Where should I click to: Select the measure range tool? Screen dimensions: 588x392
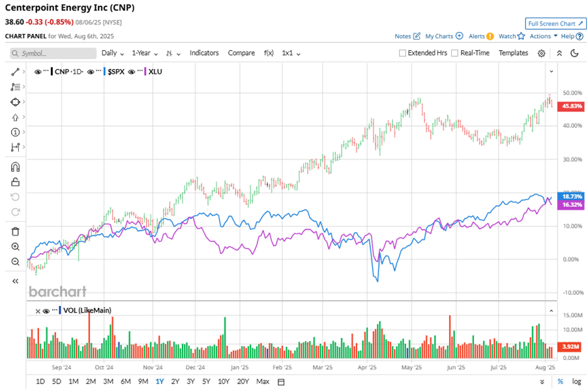coord(15,147)
